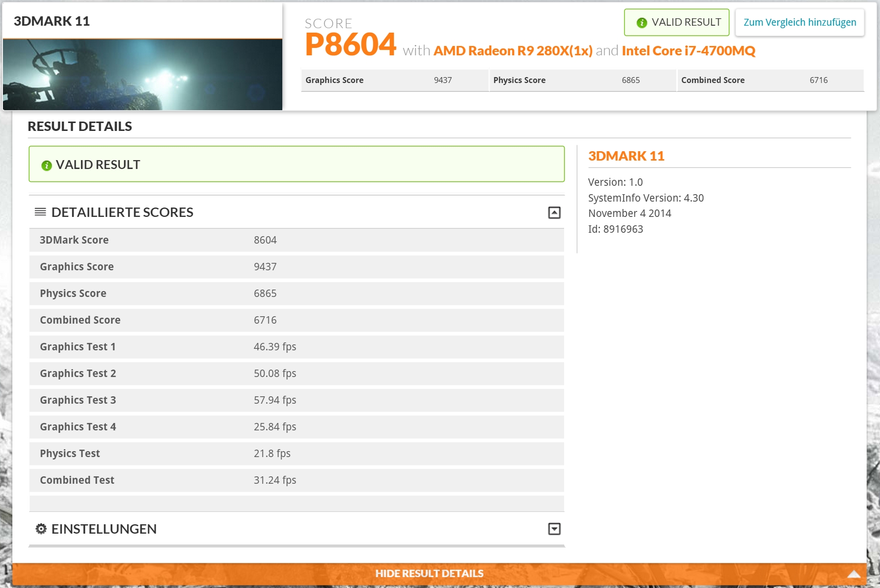Click the 3DMARK 11 title above thumbnail

51,21
